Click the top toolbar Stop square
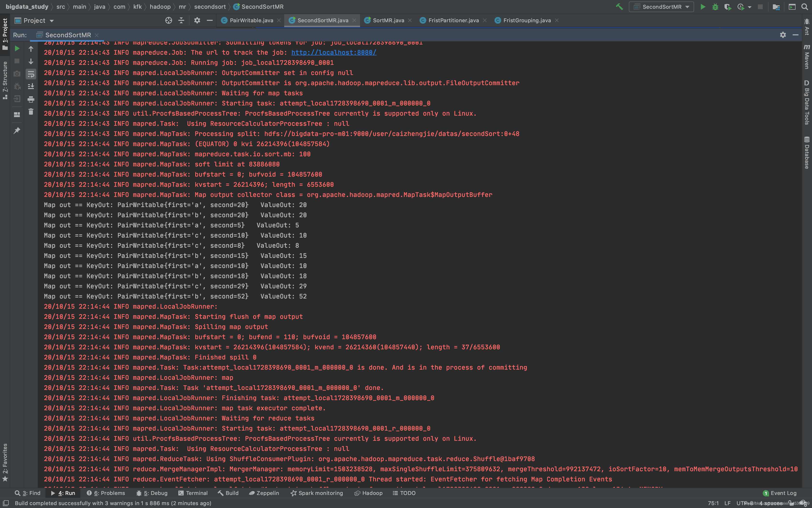 coord(760,7)
